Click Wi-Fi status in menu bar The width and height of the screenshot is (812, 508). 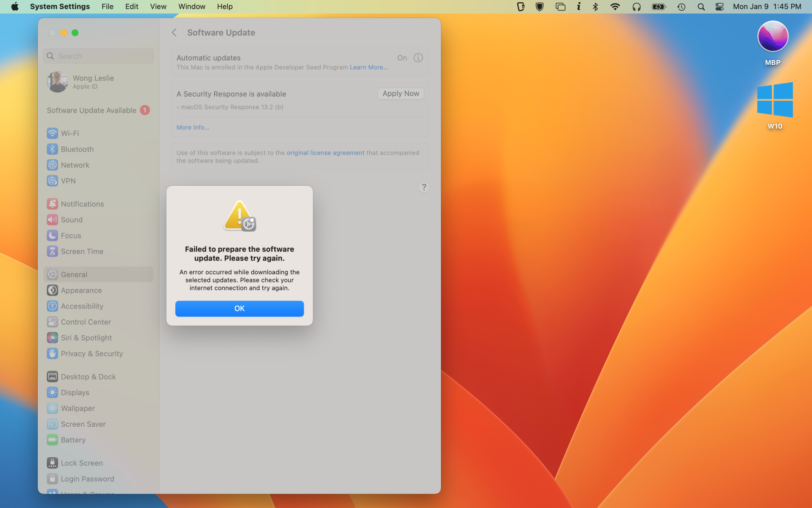point(615,7)
